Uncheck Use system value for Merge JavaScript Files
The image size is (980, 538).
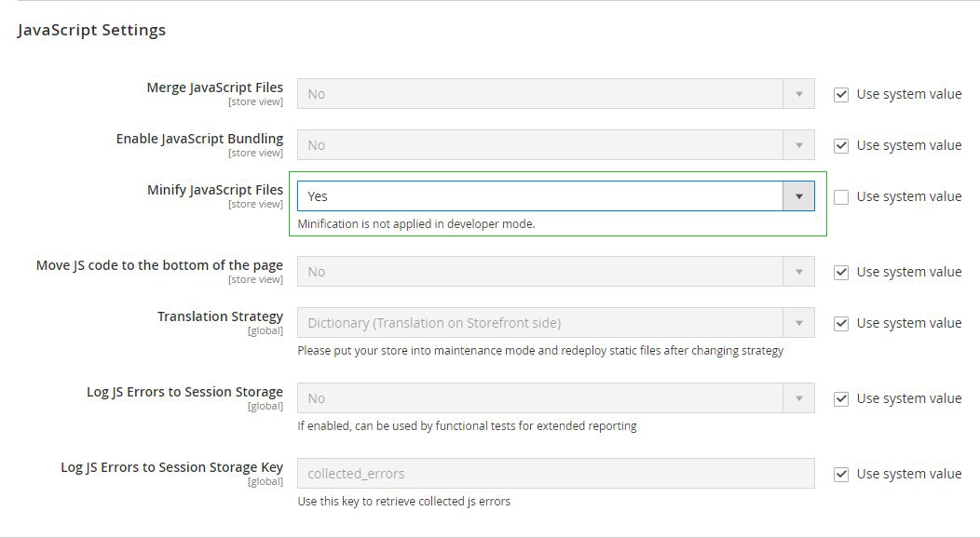pos(841,94)
